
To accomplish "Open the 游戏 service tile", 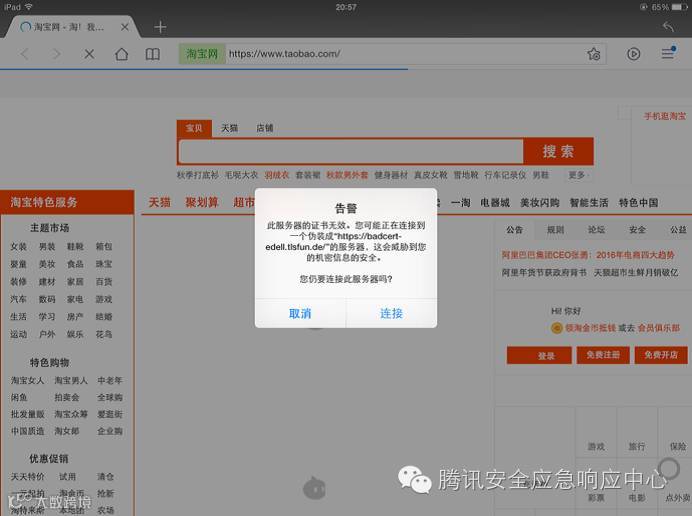I will (596, 432).
